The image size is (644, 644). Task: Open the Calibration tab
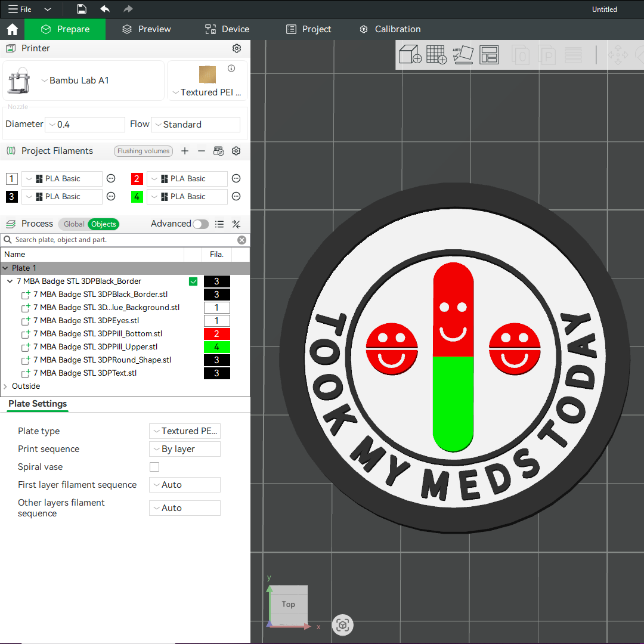pos(390,29)
